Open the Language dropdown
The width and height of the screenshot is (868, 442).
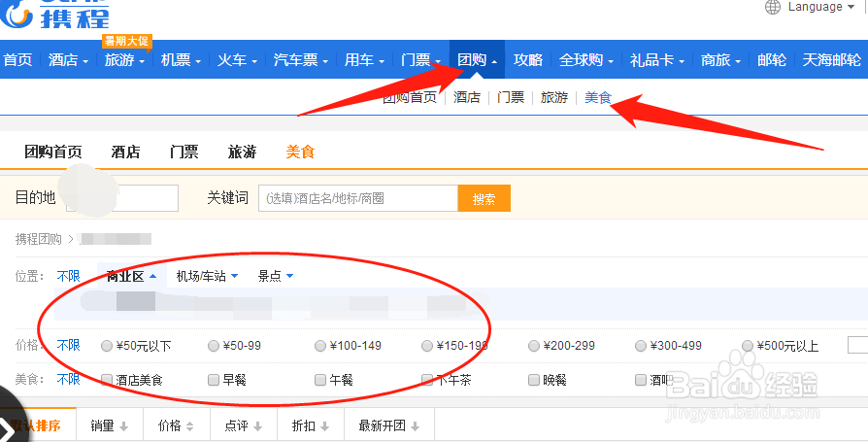click(x=821, y=7)
